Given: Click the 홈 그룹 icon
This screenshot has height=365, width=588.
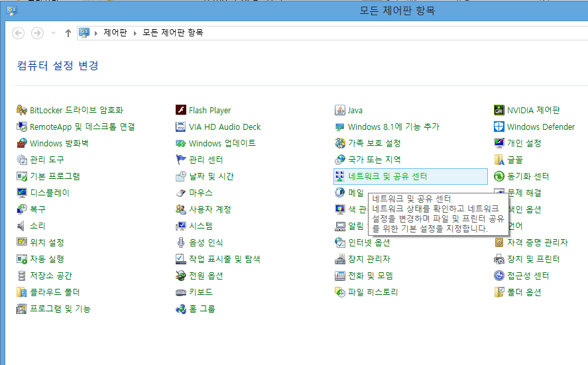Looking at the screenshot, I should [181, 309].
